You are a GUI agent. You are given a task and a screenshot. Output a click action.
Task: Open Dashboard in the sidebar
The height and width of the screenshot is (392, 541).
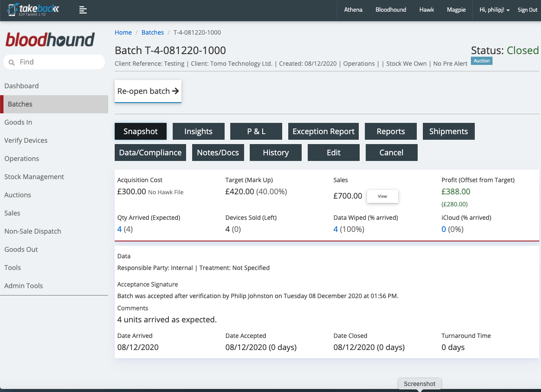coord(54,86)
